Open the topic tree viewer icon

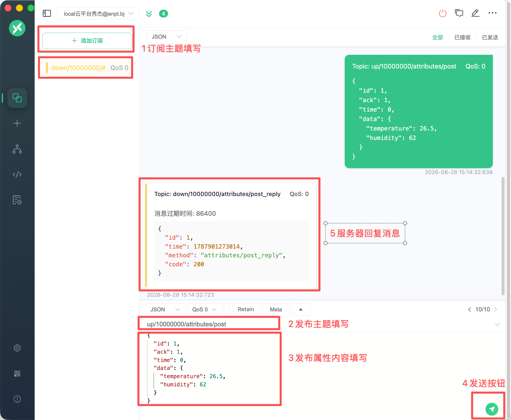coord(17,149)
